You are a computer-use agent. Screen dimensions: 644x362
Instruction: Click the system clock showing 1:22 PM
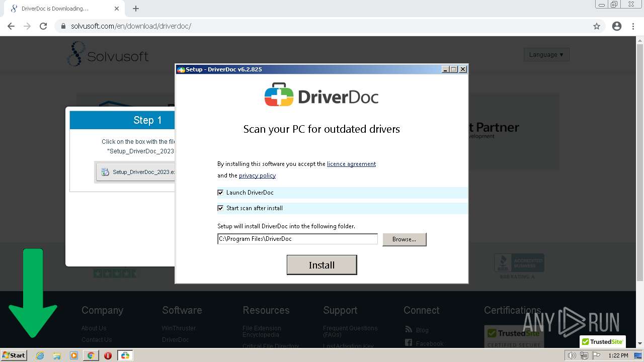618,355
